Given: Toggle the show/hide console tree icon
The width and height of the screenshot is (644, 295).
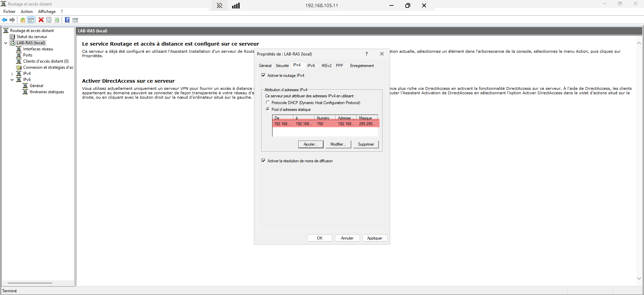Looking at the screenshot, I should tap(31, 20).
